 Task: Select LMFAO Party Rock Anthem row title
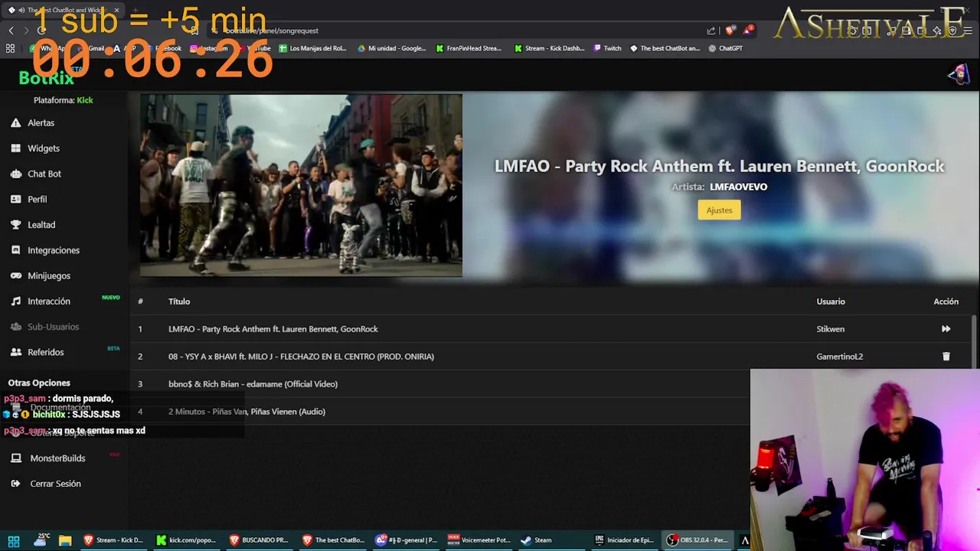pyautogui.click(x=273, y=329)
